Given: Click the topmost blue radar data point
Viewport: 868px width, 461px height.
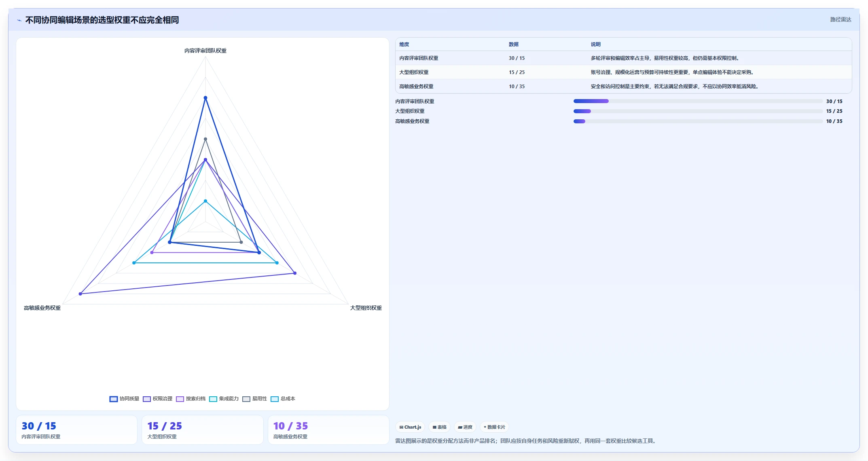Looking at the screenshot, I should coord(205,98).
